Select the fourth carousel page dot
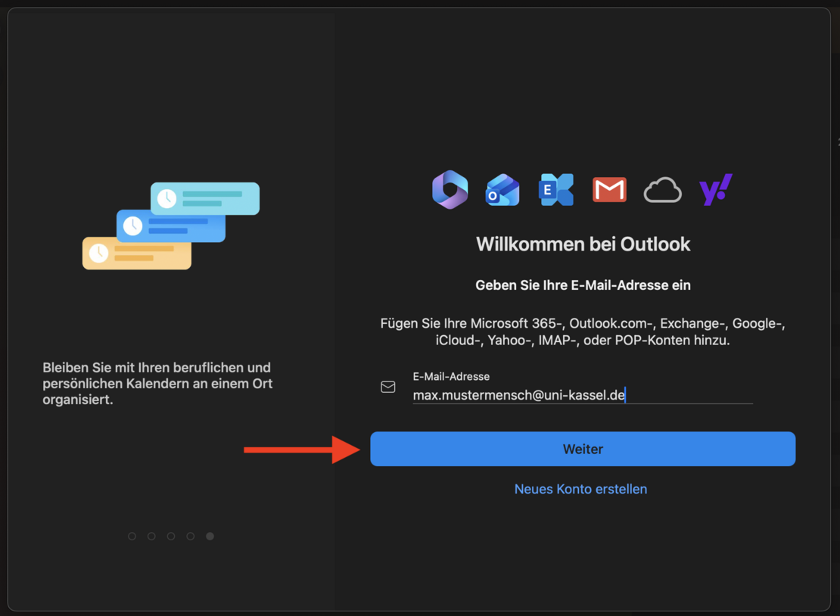Screen dimensions: 840x616 (x=190, y=537)
